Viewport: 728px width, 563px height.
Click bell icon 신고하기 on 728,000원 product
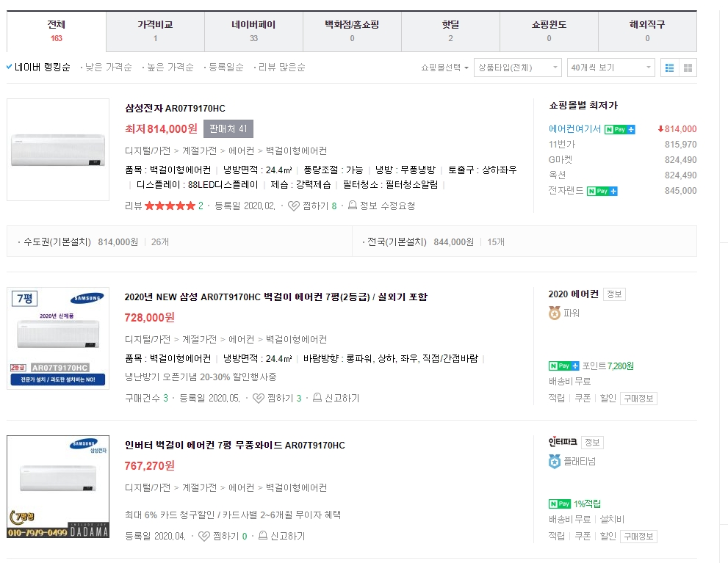[317, 397]
